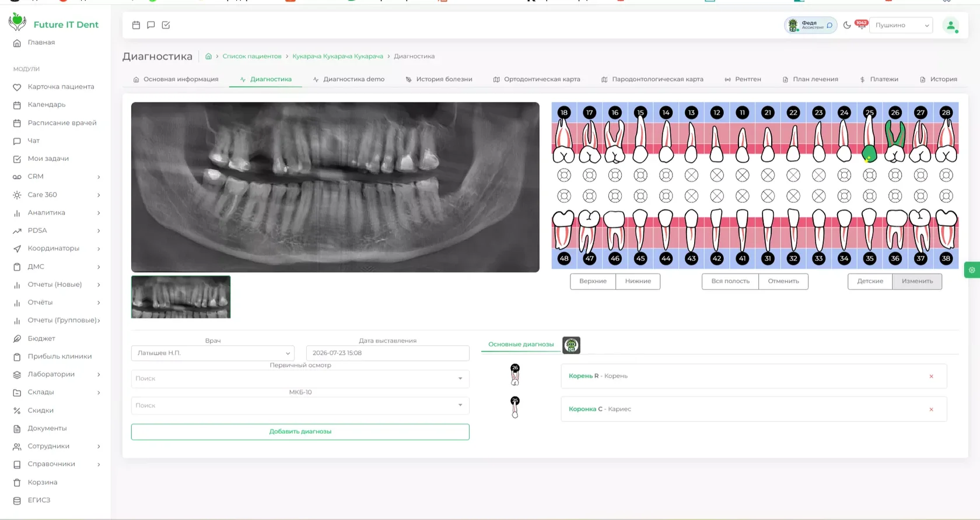
Task: Open the tasks checkmark icon in top toolbar
Action: [x=166, y=25]
